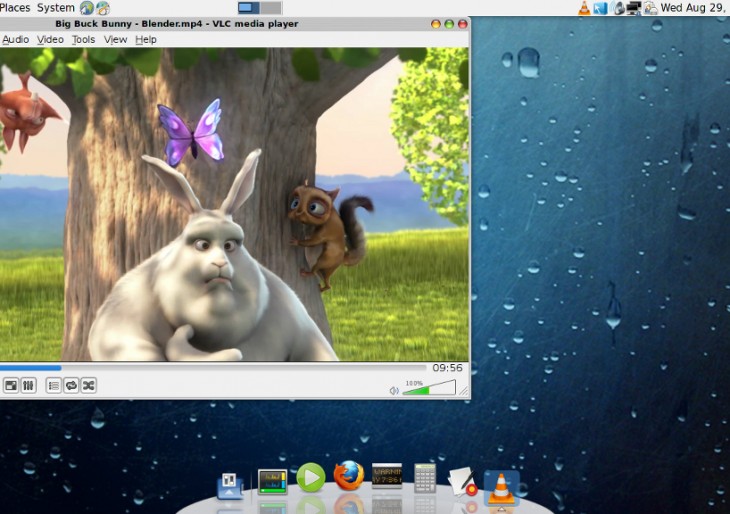The image size is (730, 514).
Task: Switch to the first workspace
Action: [x=248, y=7]
